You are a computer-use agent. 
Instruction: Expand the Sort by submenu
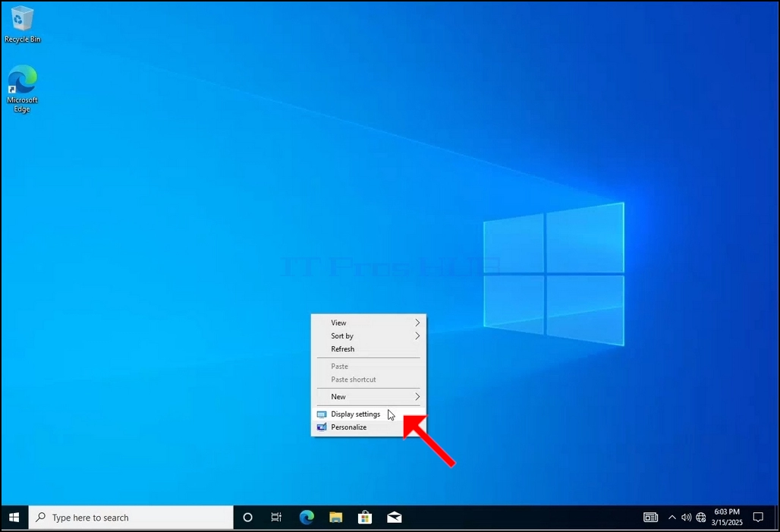pyautogui.click(x=369, y=336)
